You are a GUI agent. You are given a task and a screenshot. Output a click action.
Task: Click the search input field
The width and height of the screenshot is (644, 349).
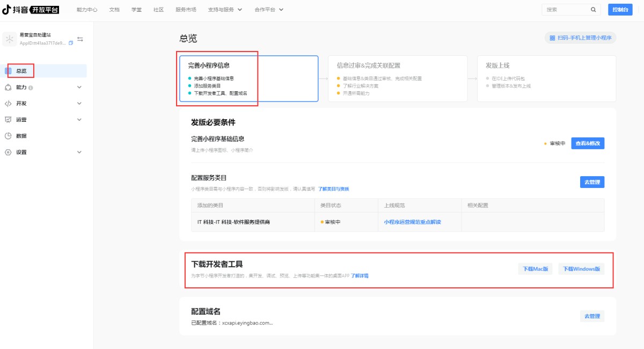click(565, 10)
